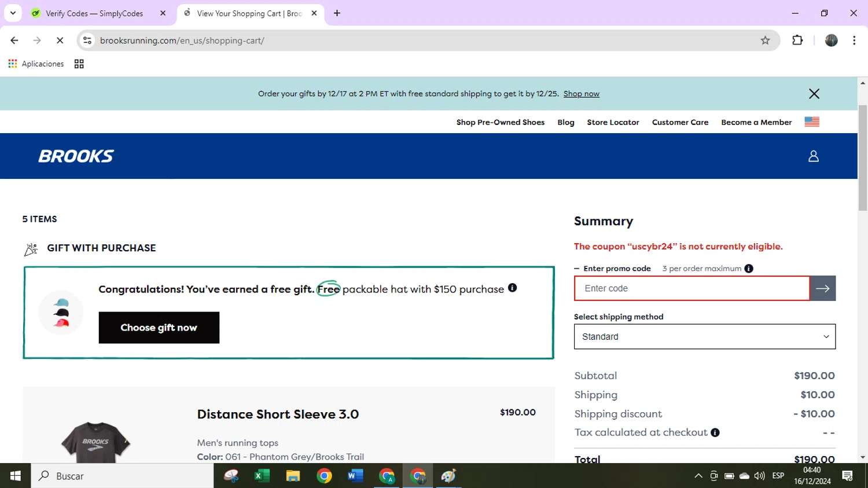Open the Windows Start menu

[x=15, y=476]
